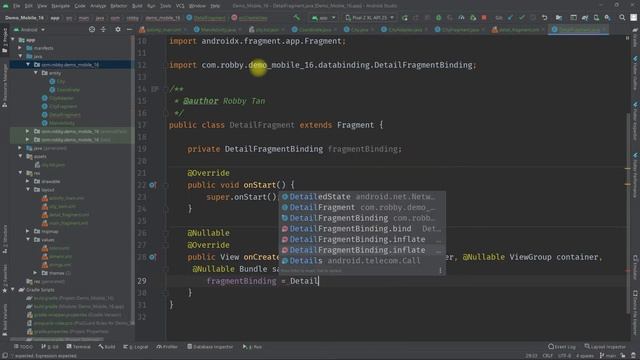Click the override gutter icon at line 22
Image resolution: width=640 pixels, height=360 pixels.
coord(152,185)
